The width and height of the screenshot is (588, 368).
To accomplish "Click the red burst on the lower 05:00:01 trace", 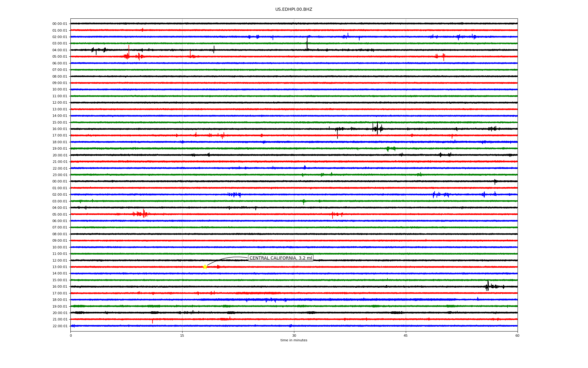I will pyautogui.click(x=143, y=214).
